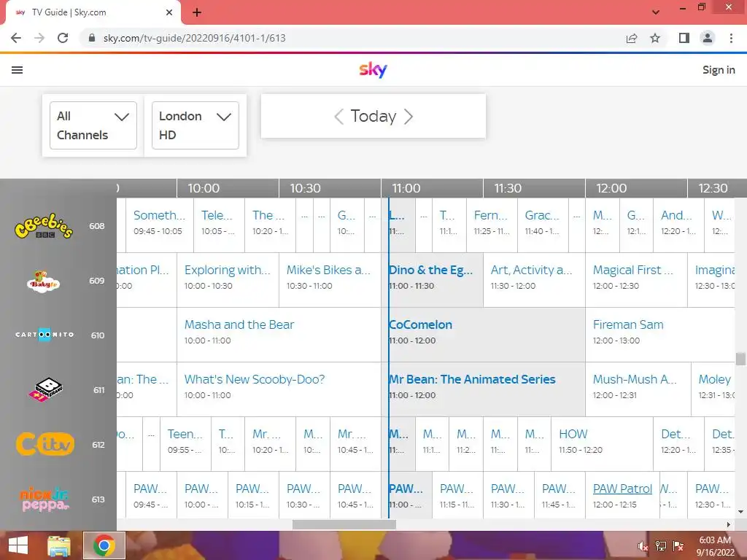Click the 11:00 time header

pos(406,189)
